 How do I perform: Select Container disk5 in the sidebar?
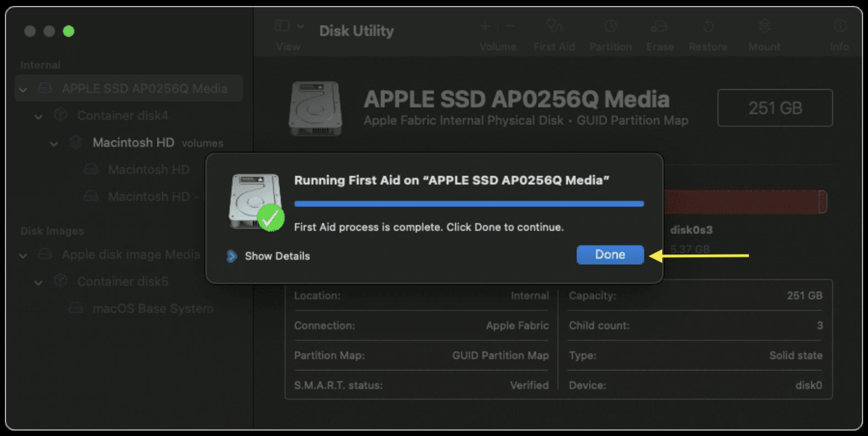(x=122, y=282)
